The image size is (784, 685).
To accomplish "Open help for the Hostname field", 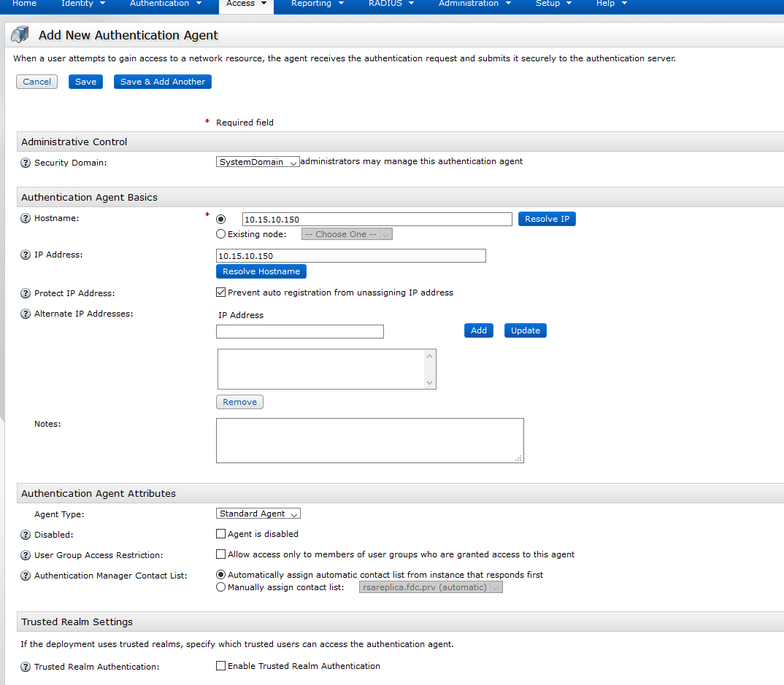I will point(26,217).
